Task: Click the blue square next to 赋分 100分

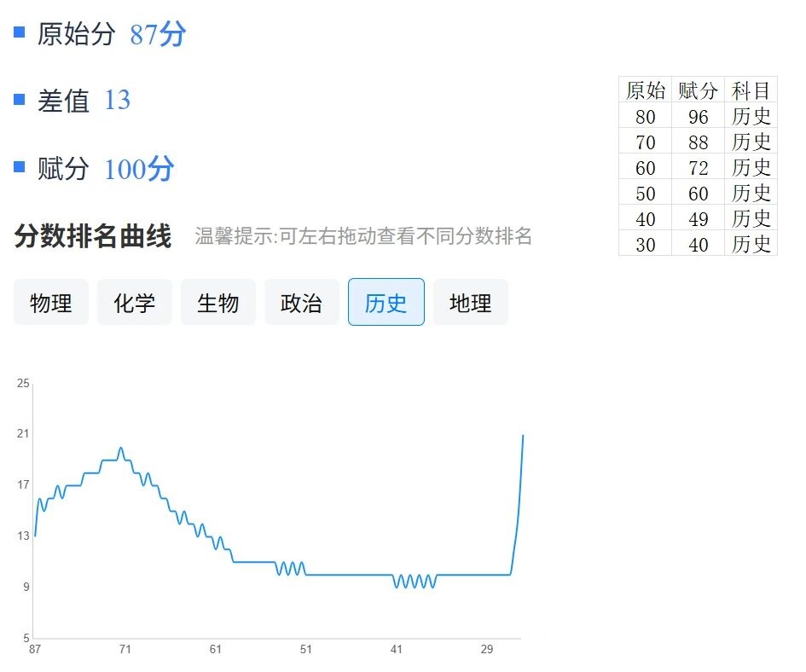Action: [x=20, y=167]
